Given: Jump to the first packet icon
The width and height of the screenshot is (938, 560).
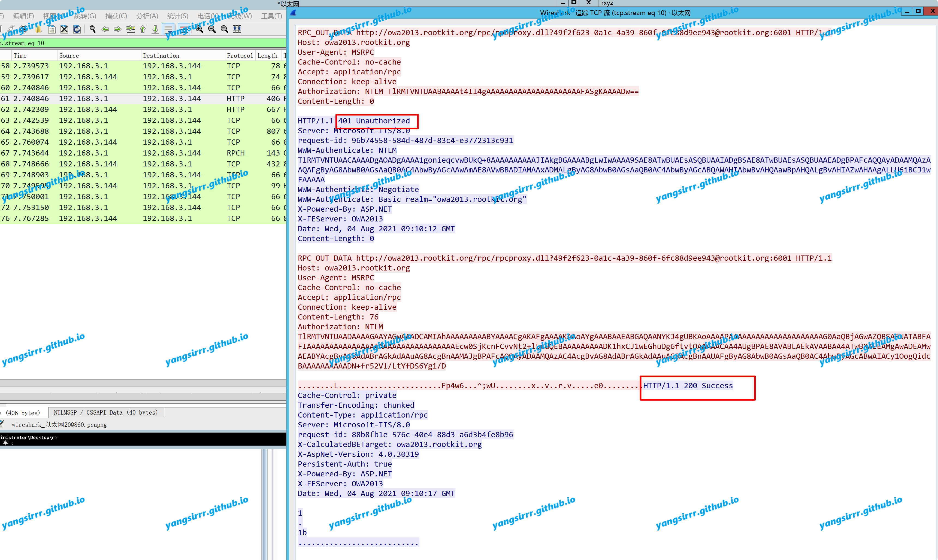Looking at the screenshot, I should (143, 29).
